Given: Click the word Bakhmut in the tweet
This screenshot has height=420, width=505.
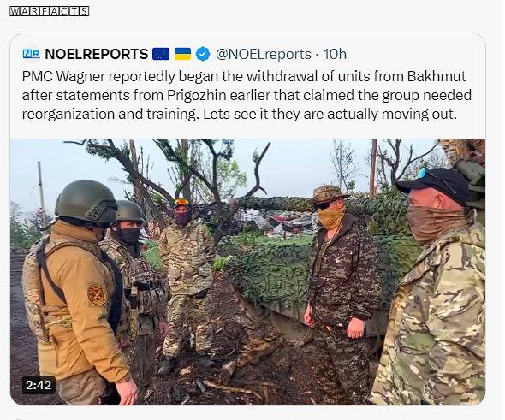Looking at the screenshot, I should coord(437,77).
